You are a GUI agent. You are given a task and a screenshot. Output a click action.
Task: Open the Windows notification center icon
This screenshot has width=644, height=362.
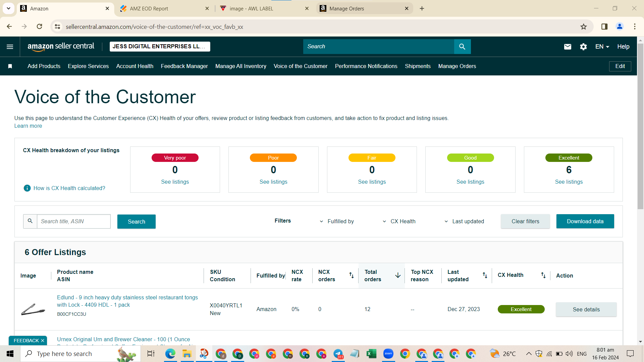(x=630, y=354)
